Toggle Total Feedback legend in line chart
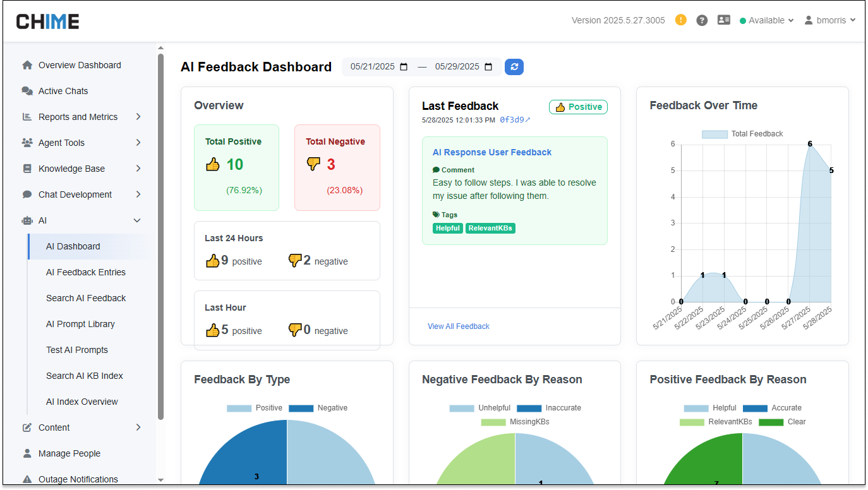Image resolution: width=868 pixels, height=490 pixels. click(x=742, y=134)
